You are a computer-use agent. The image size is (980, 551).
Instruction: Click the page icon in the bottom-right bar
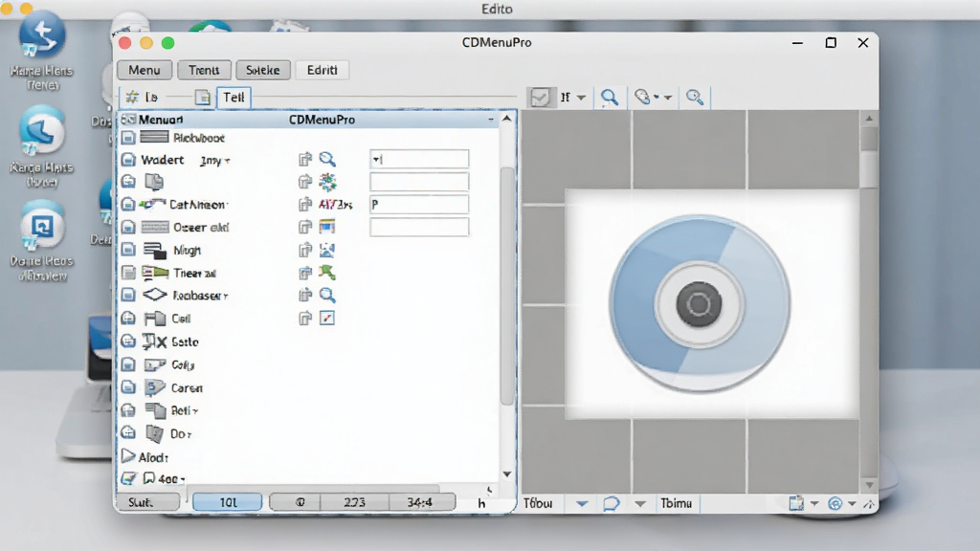click(x=795, y=503)
